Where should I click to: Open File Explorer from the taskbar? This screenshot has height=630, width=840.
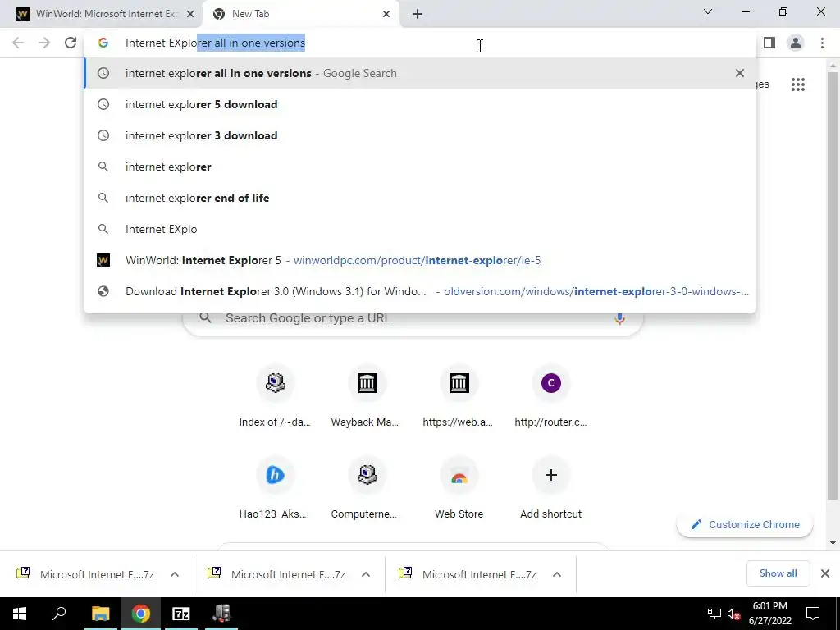tap(100, 614)
